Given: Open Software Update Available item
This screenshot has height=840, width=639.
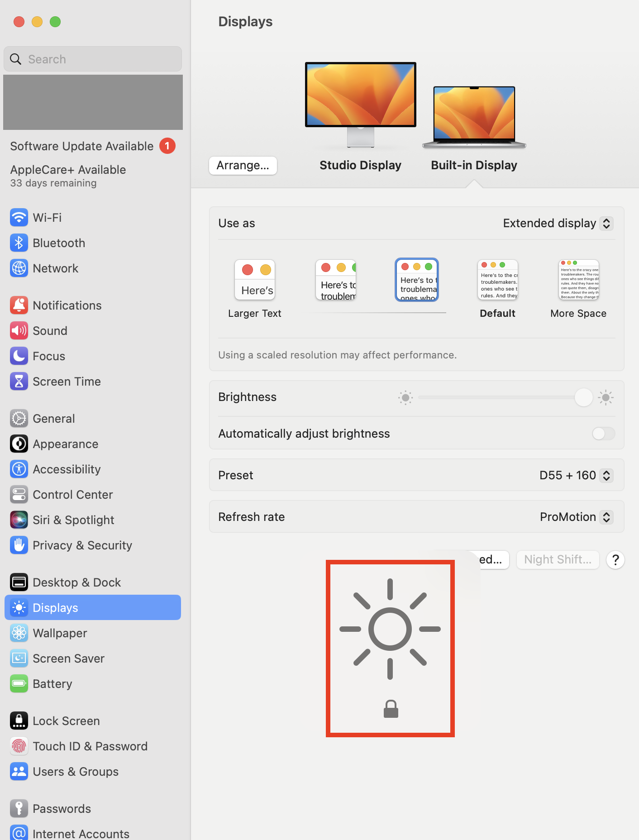Looking at the screenshot, I should pos(93,146).
